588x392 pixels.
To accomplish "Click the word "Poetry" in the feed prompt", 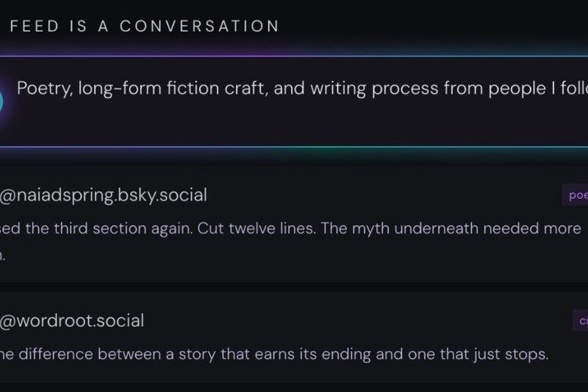I will click(43, 88).
